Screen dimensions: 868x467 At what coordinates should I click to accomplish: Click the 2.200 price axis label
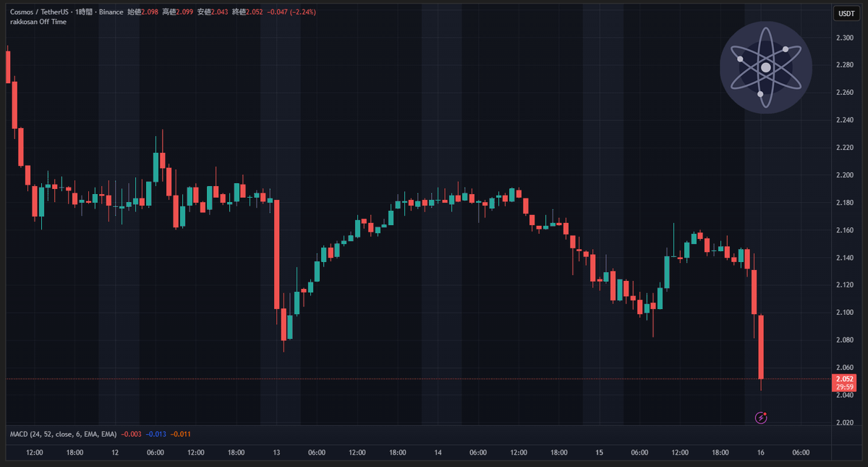[844, 175]
